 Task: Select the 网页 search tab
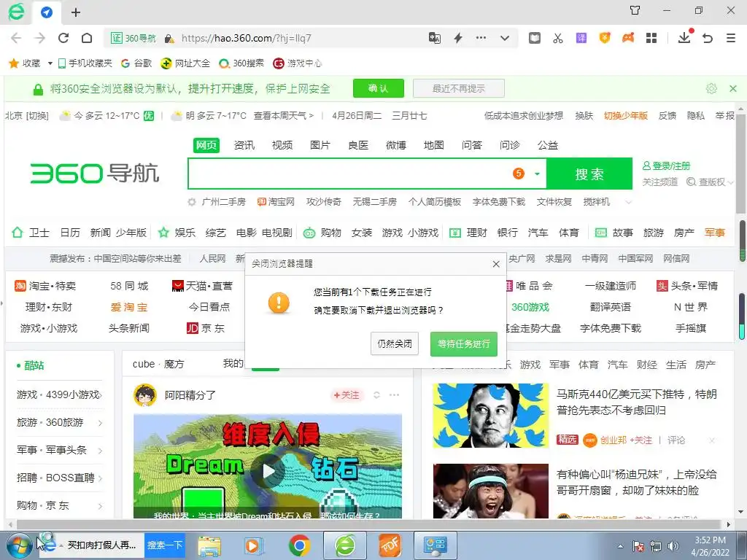pyautogui.click(x=206, y=145)
